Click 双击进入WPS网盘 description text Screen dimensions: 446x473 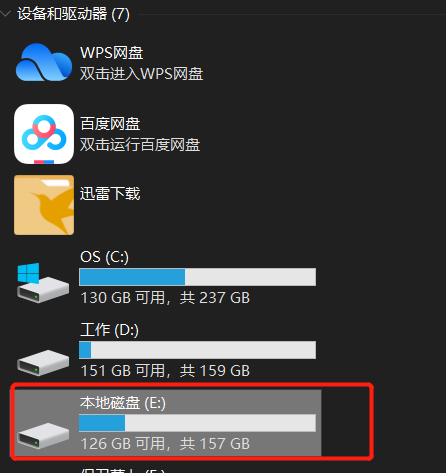pyautogui.click(x=141, y=74)
